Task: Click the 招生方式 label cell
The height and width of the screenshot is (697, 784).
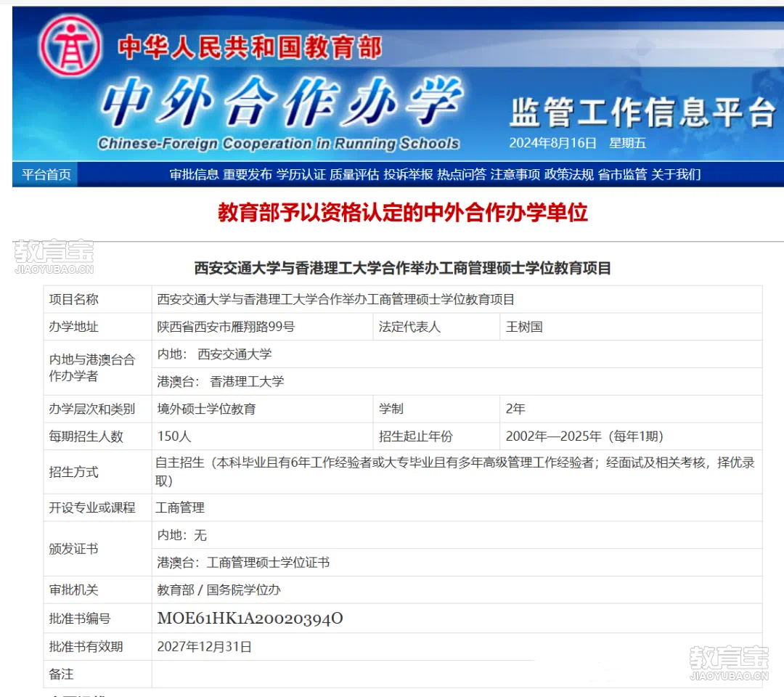Action: pyautogui.click(x=97, y=472)
